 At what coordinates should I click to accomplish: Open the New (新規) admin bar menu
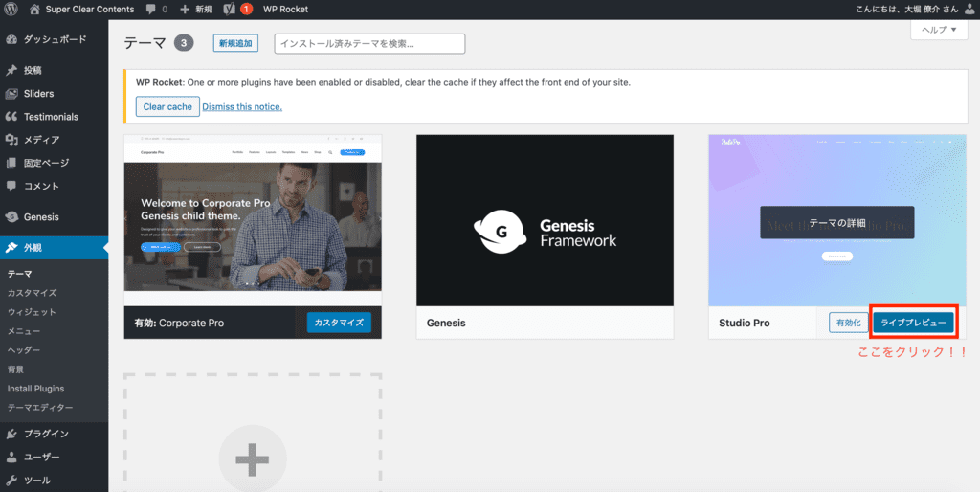195,9
